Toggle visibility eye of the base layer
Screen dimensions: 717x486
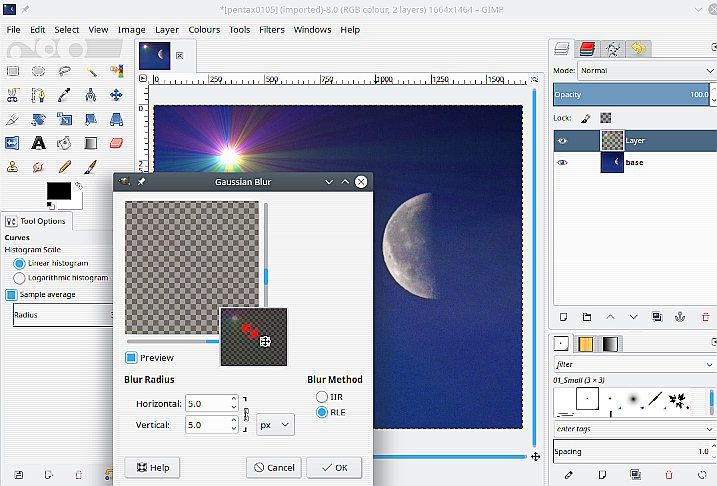tap(562, 162)
